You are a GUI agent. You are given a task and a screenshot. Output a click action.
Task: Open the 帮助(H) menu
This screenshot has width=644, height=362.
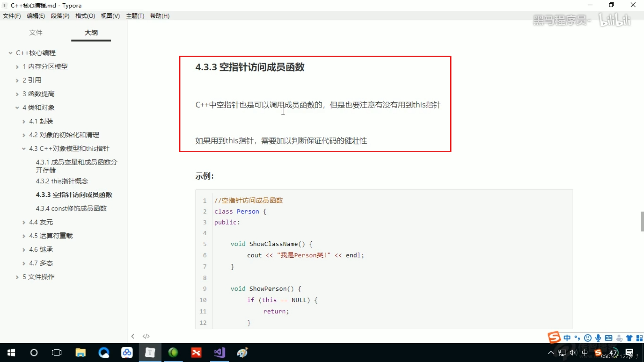tap(160, 16)
